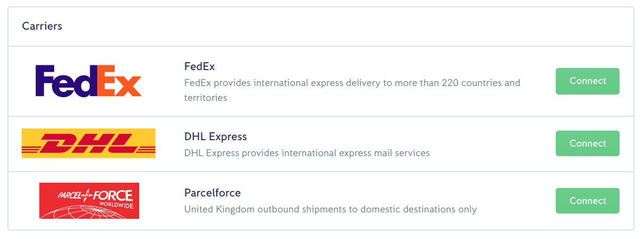Select the FedEx carrier title
The width and height of the screenshot is (644, 239).
pos(199,67)
